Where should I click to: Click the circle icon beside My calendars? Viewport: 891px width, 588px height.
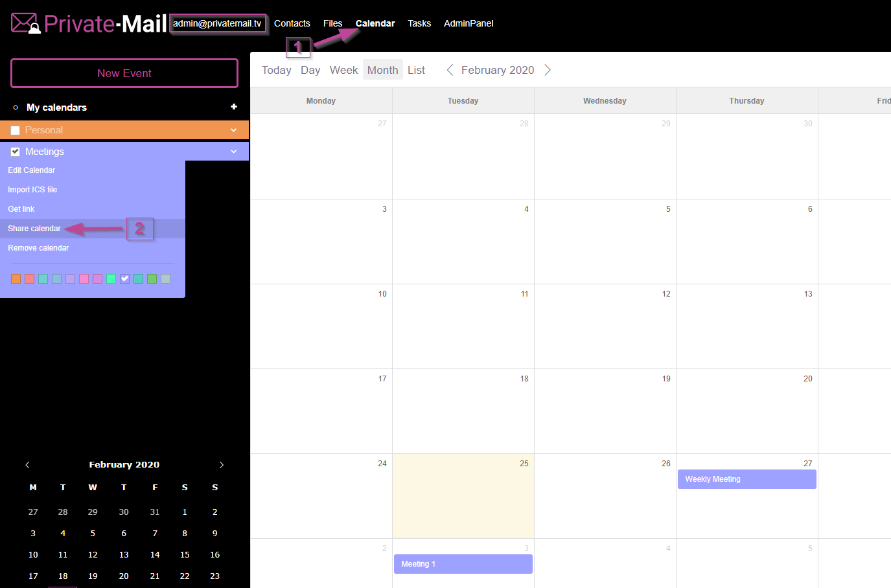[x=16, y=107]
